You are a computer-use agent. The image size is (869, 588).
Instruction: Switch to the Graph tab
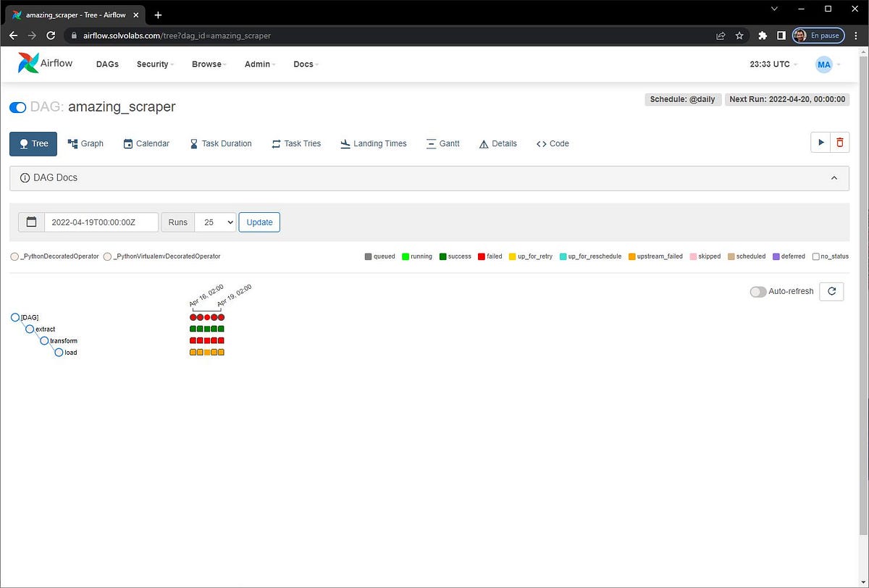click(x=85, y=143)
